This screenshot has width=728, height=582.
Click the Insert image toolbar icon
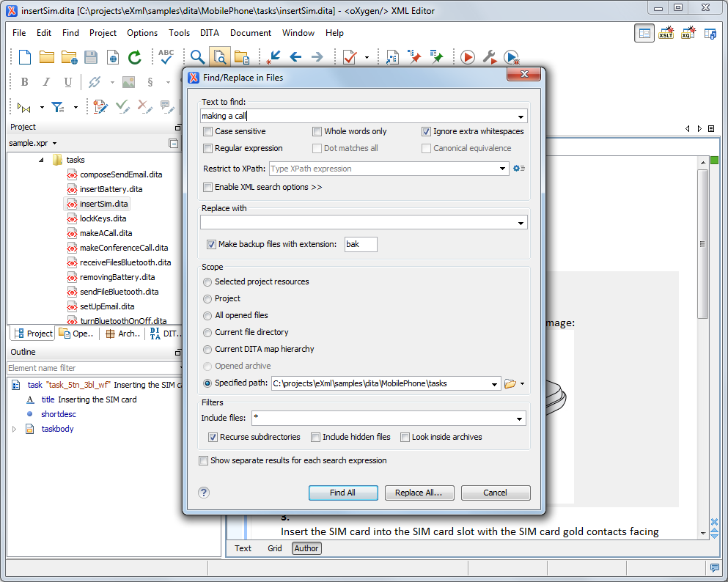point(128,82)
